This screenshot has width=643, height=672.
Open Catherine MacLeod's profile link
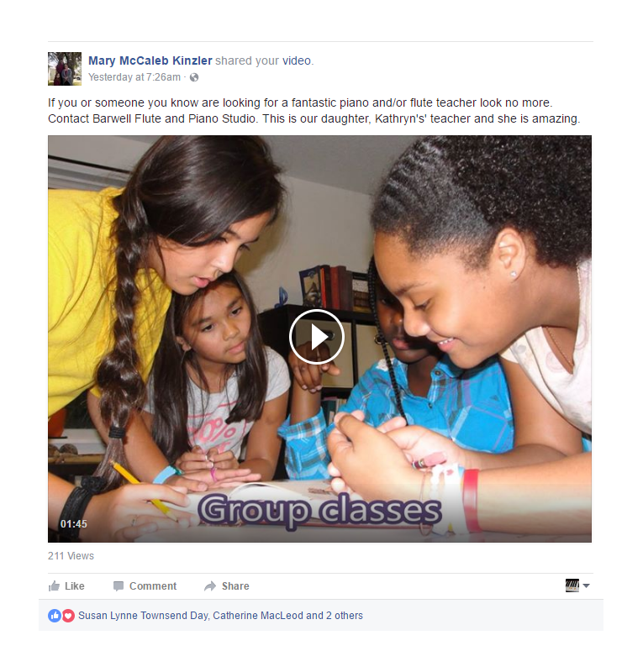point(258,616)
